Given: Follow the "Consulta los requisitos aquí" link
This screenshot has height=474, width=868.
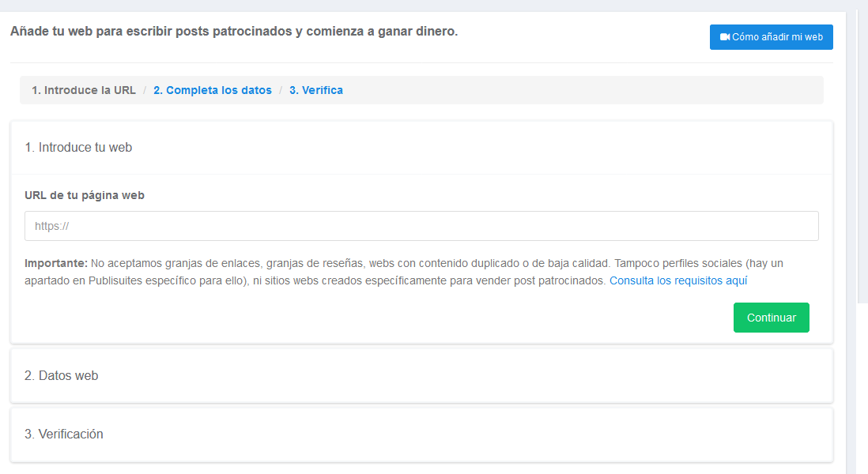Looking at the screenshot, I should pyautogui.click(x=677, y=280).
